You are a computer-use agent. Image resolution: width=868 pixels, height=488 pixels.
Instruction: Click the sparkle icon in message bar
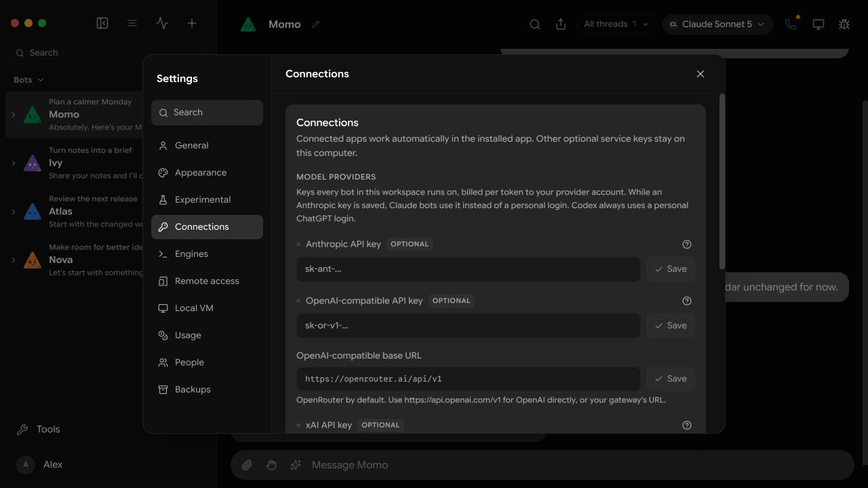pyautogui.click(x=296, y=465)
